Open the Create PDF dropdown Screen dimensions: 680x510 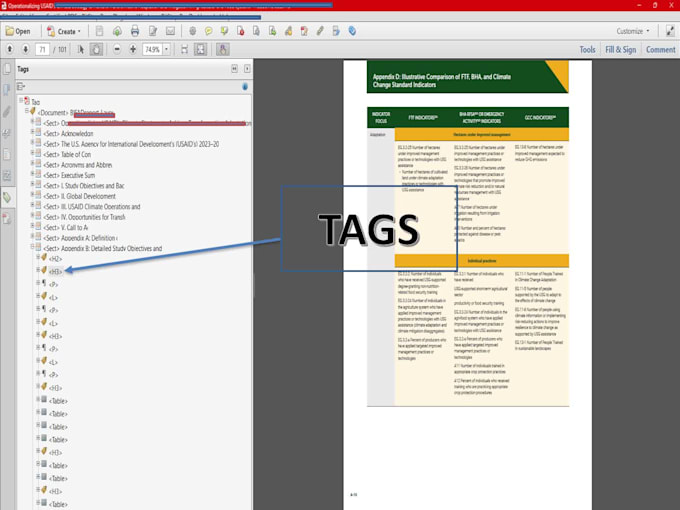[x=64, y=31]
